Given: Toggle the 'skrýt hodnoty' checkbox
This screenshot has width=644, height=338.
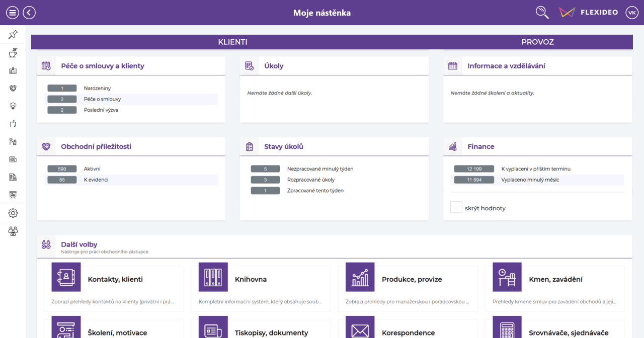Looking at the screenshot, I should (456, 207).
